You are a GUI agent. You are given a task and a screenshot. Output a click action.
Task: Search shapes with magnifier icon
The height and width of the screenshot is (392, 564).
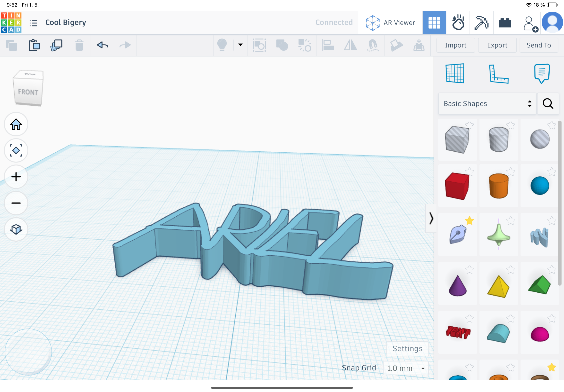click(x=548, y=104)
